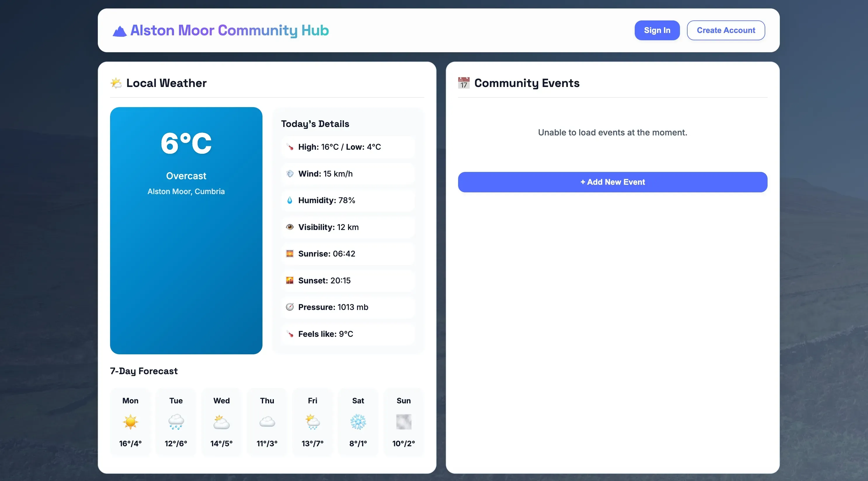Click the Sign In button
The width and height of the screenshot is (868, 481).
click(657, 30)
